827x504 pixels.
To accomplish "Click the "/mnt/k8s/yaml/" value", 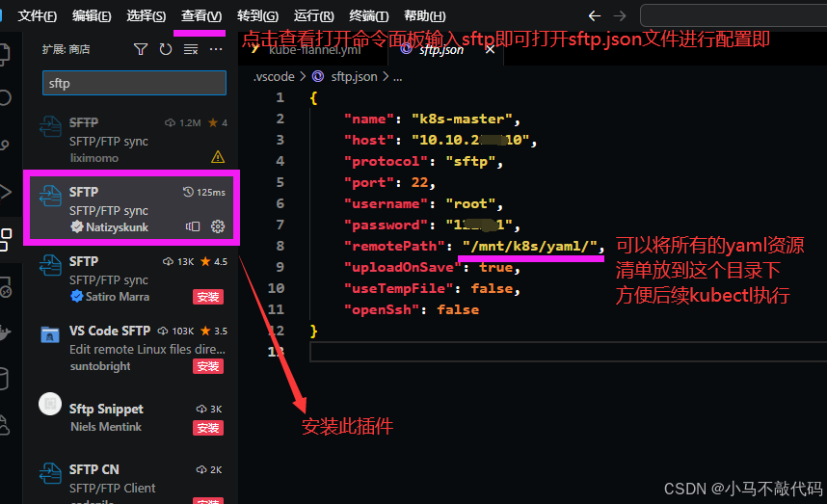I will [529, 246].
